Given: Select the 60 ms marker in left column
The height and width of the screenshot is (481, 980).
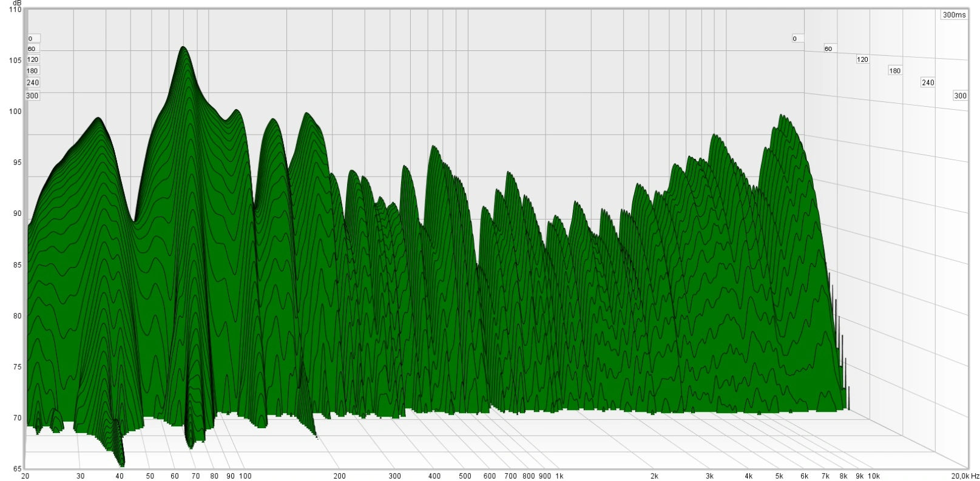Looking at the screenshot, I should pos(32,49).
